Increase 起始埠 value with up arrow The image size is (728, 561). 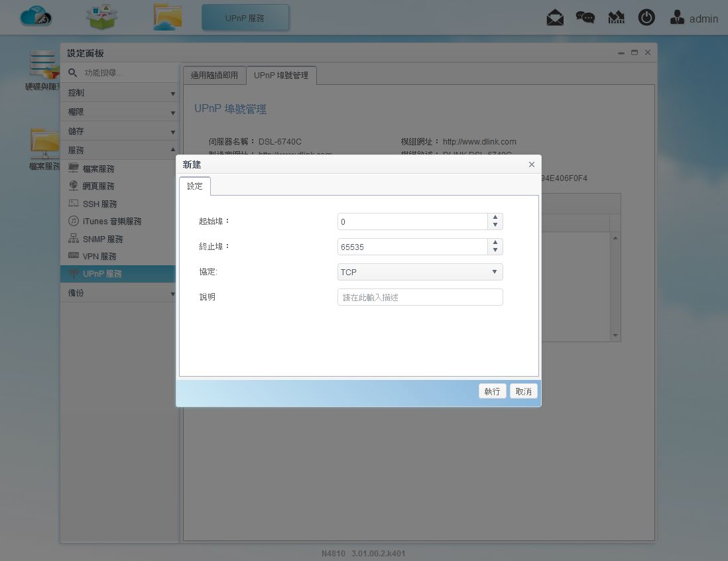coord(495,218)
